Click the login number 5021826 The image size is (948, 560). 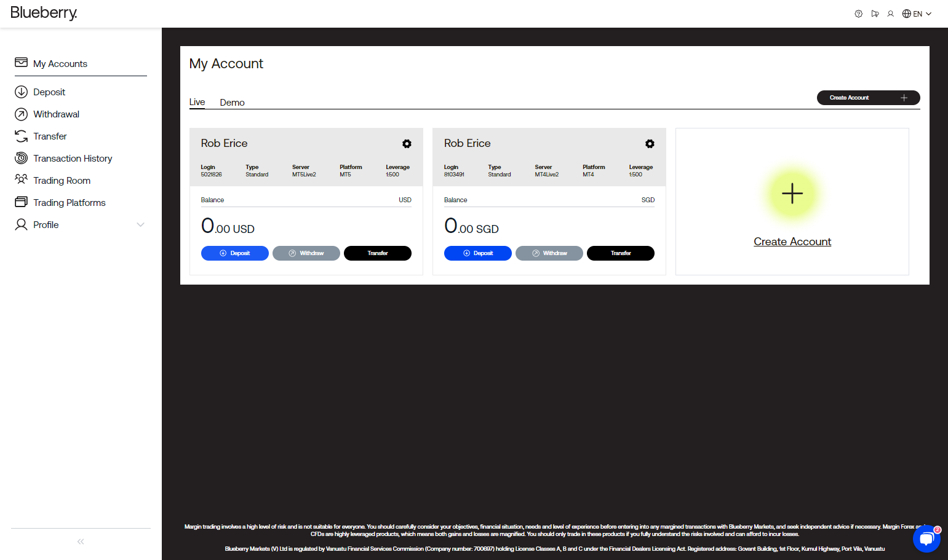pyautogui.click(x=211, y=175)
